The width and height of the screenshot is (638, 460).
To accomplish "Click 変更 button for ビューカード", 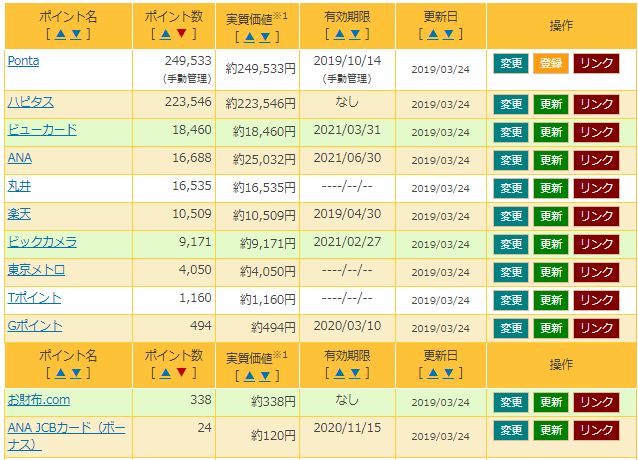I will click(x=511, y=133).
